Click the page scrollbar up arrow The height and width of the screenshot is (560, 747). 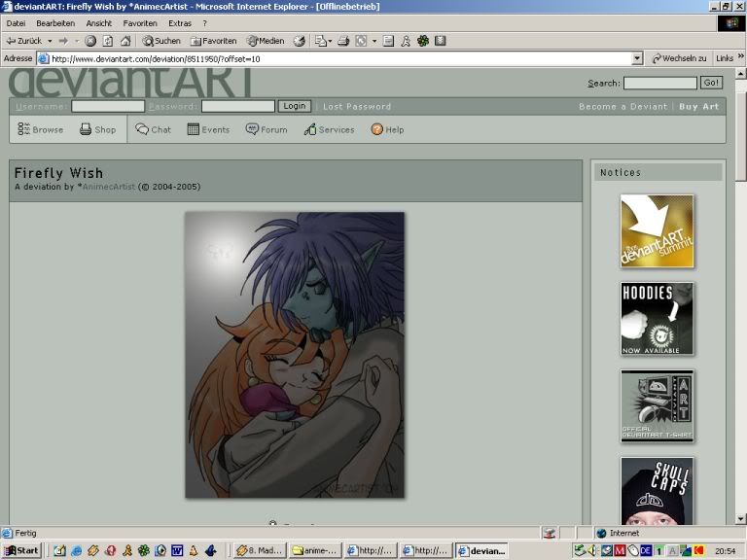pyautogui.click(x=740, y=73)
